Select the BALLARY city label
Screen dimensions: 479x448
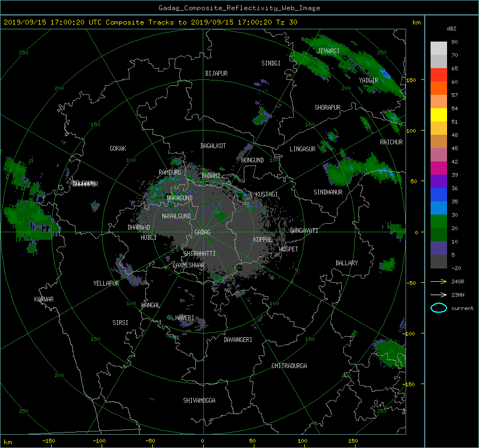(346, 263)
